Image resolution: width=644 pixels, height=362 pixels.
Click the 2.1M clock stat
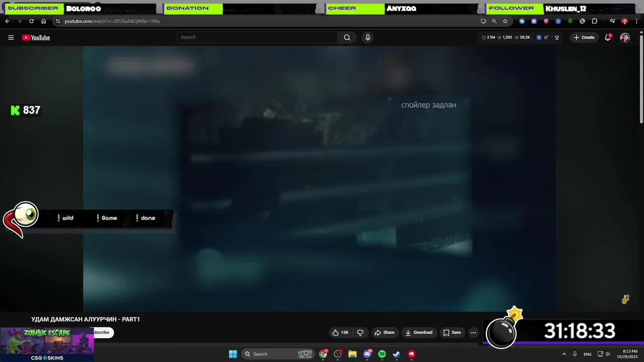[x=489, y=37]
